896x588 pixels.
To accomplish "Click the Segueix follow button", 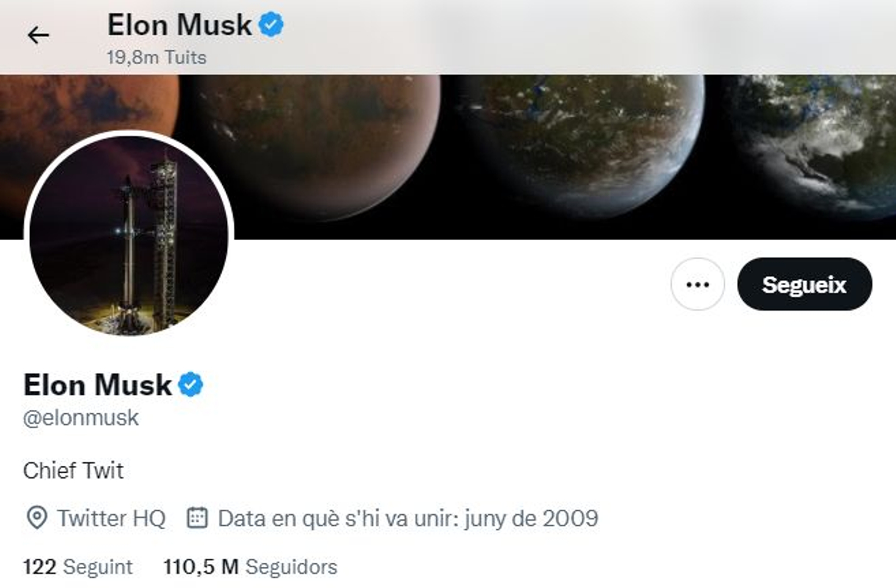I will (805, 284).
